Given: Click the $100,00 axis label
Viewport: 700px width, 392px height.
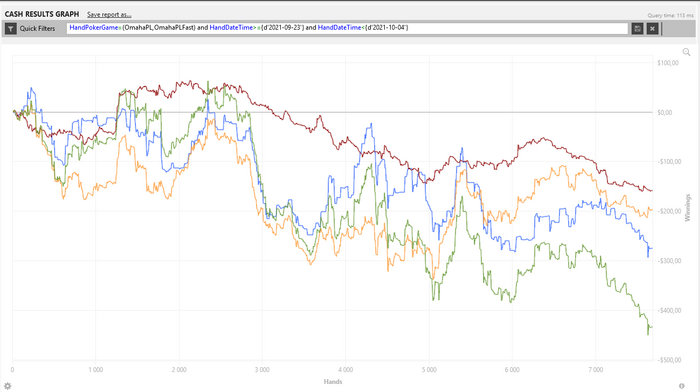Looking at the screenshot, I should (x=668, y=63).
